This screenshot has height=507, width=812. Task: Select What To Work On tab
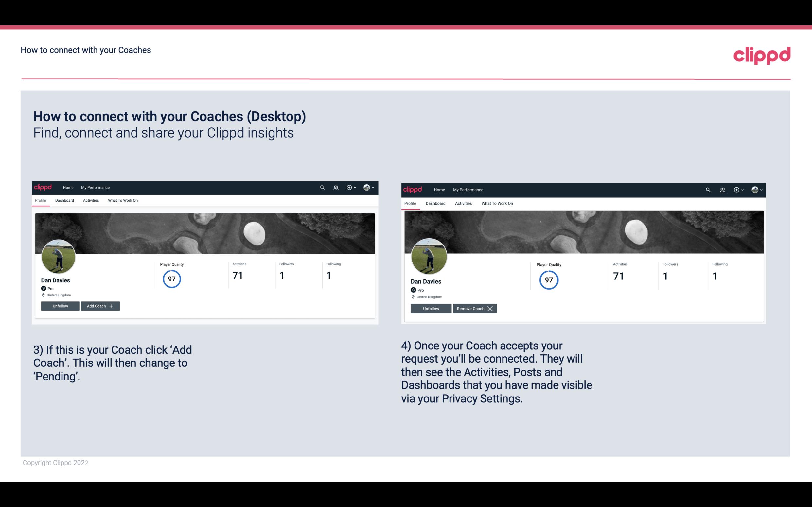[x=123, y=200]
